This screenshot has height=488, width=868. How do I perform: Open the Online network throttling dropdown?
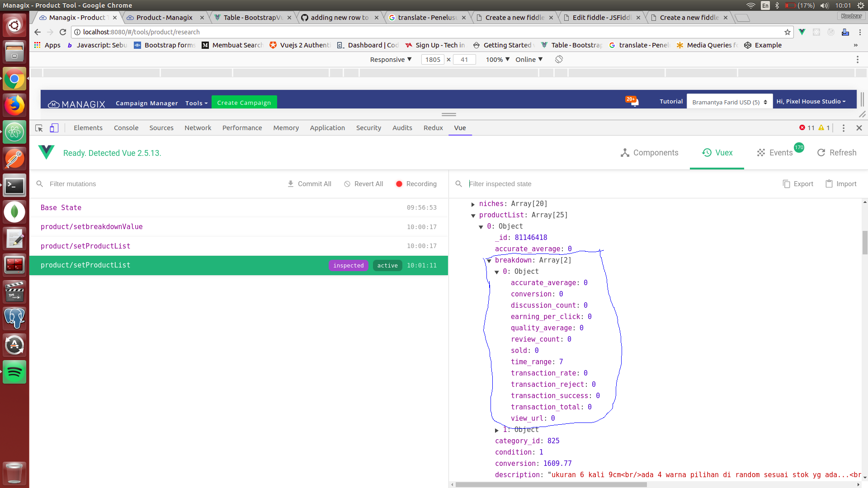pyautogui.click(x=528, y=59)
